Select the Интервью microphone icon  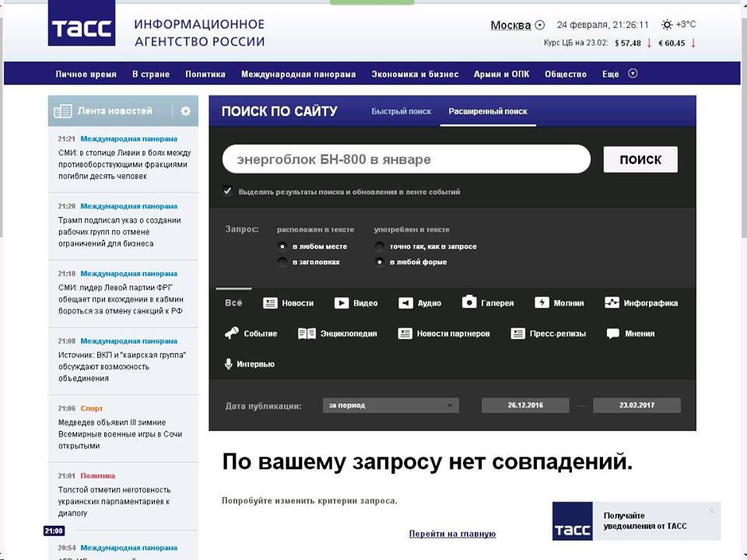coord(229,364)
